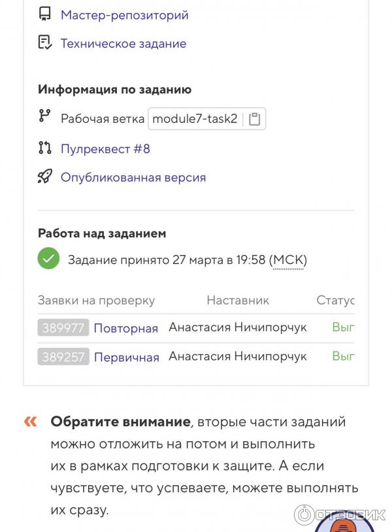Image resolution: width=392 pixels, height=532 pixels.
Task: Click the green checkmark for accepted task
Action: click(47, 259)
